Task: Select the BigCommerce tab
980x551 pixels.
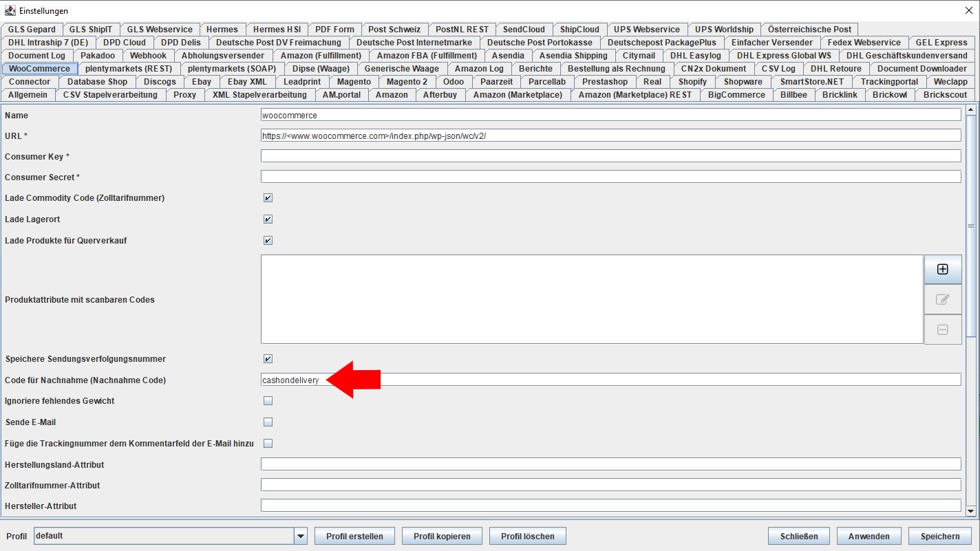Action: [x=736, y=95]
